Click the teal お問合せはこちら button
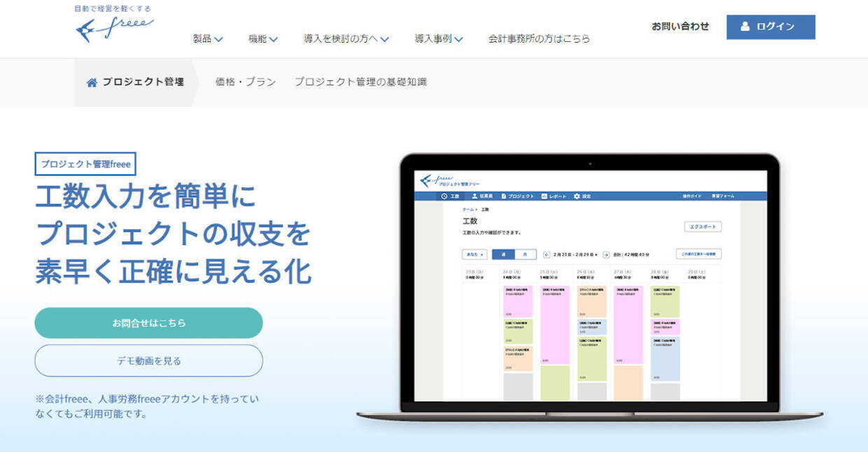 click(149, 323)
